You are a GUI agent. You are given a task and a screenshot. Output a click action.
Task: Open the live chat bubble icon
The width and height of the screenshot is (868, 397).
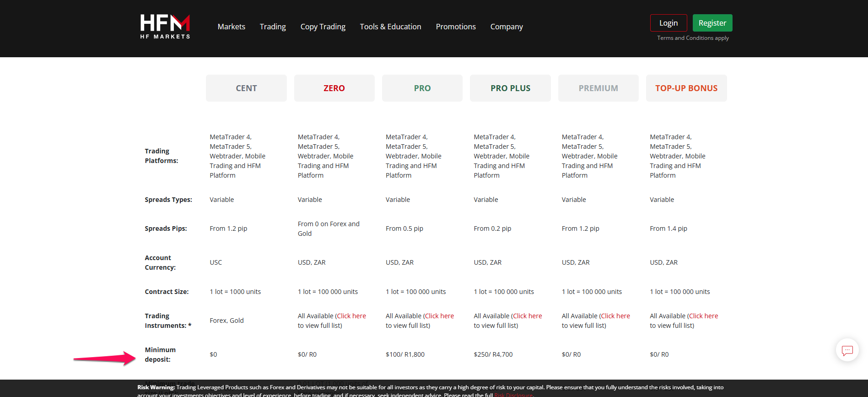pyautogui.click(x=847, y=350)
